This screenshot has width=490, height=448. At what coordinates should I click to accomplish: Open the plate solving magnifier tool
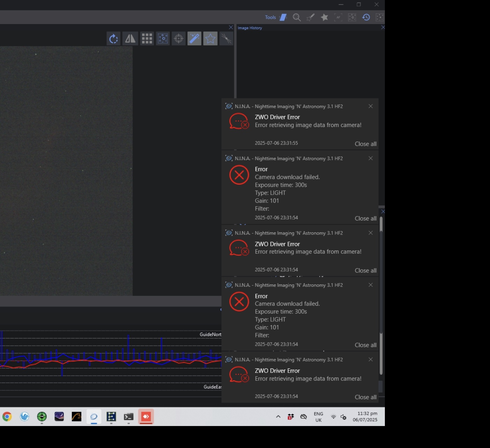[x=297, y=17]
